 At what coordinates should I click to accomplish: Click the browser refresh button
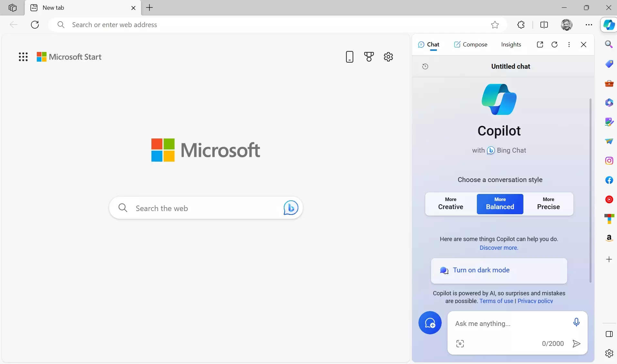click(35, 25)
